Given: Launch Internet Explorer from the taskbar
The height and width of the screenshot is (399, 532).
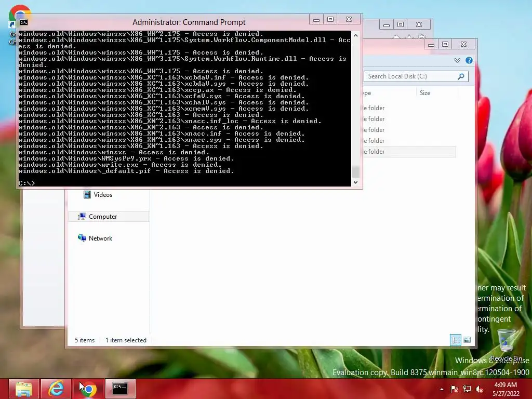Looking at the screenshot, I should (56, 389).
